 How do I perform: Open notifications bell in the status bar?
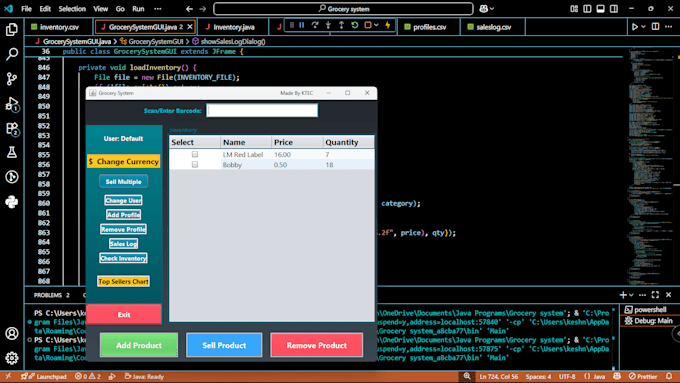(669, 376)
